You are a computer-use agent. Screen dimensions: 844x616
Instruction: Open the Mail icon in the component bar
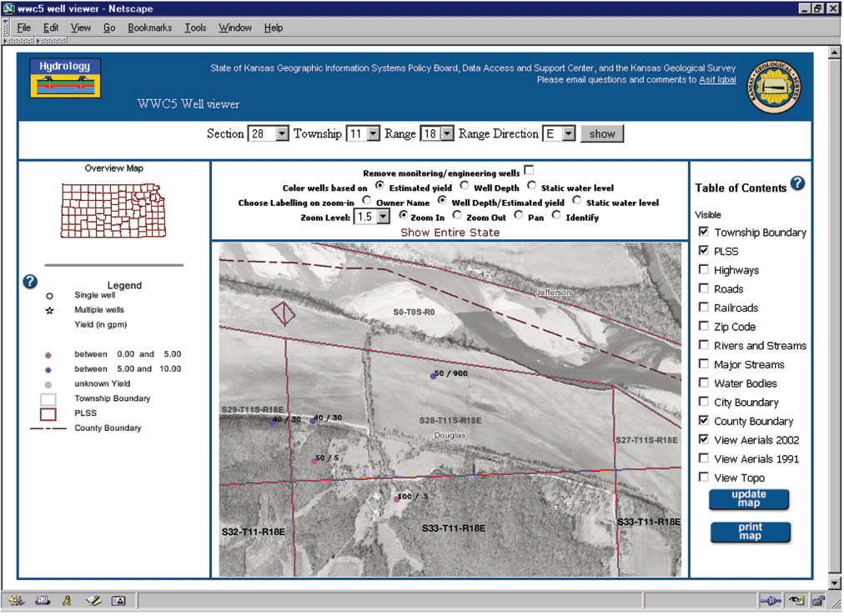pyautogui.click(x=43, y=600)
